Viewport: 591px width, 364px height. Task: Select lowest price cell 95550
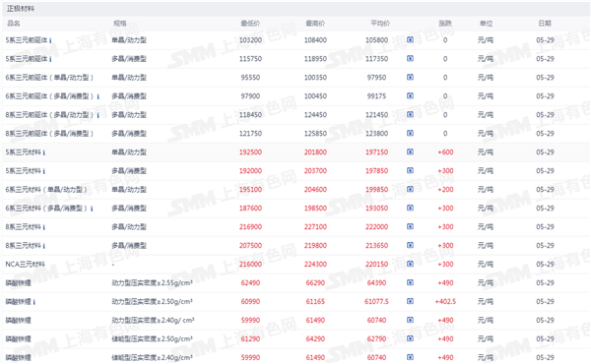coord(250,77)
